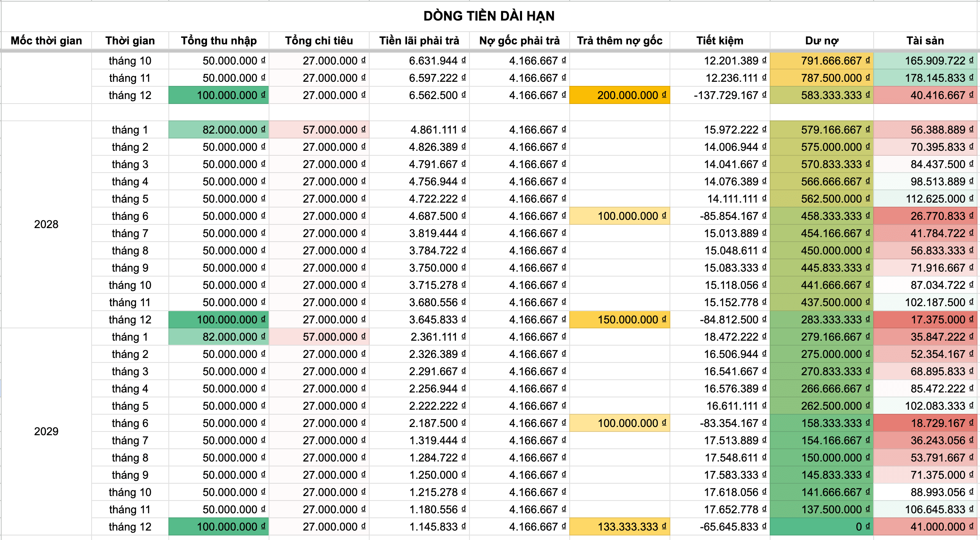The image size is (980, 540).
Task: Select the 133.333.333 extra principal cell
Action: pyautogui.click(x=620, y=527)
